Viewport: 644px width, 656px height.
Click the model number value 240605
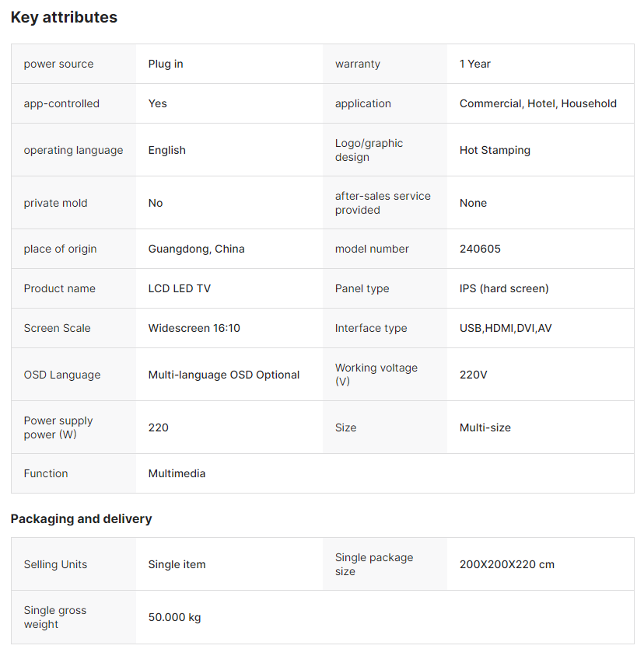point(480,249)
